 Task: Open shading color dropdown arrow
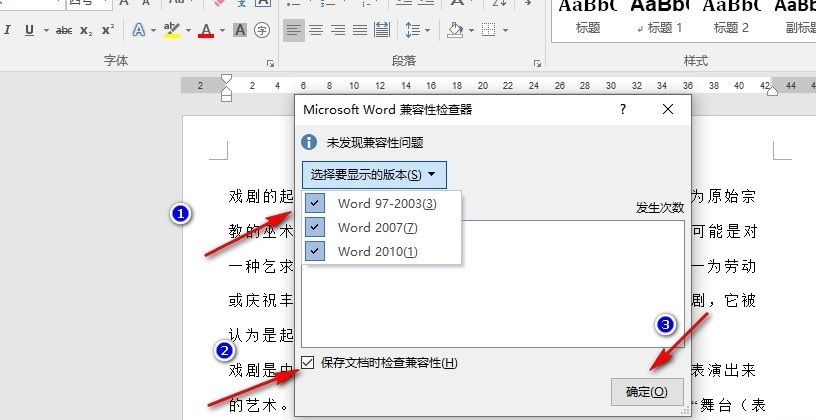pos(471,30)
